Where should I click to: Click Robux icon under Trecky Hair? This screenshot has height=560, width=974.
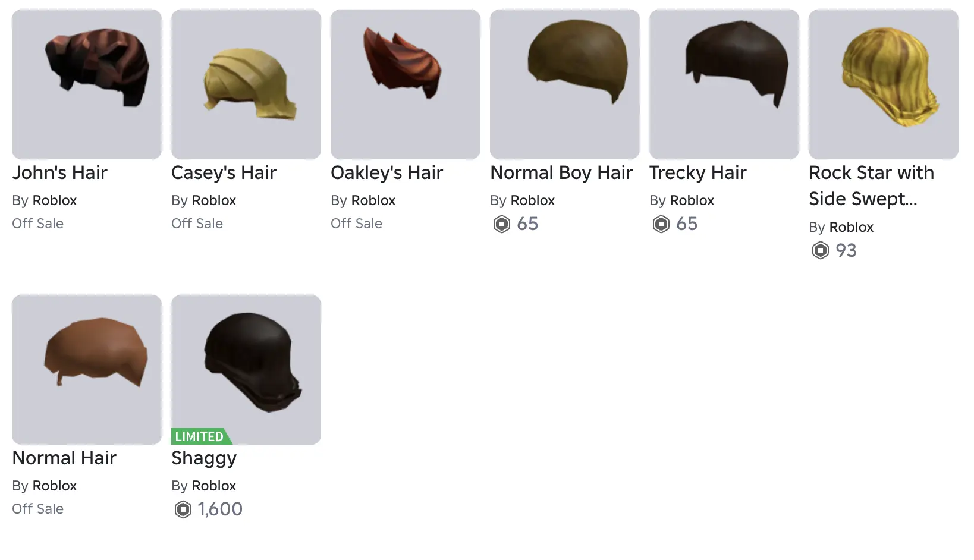click(x=661, y=224)
